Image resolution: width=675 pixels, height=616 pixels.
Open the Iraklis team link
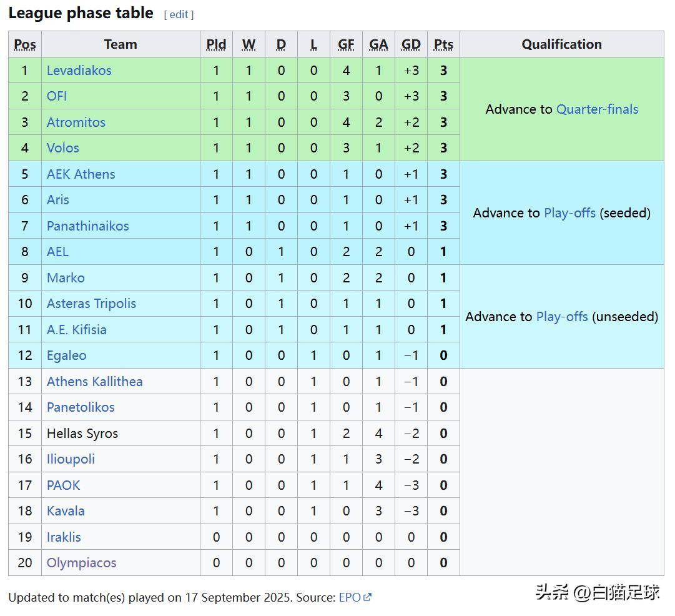coord(64,537)
